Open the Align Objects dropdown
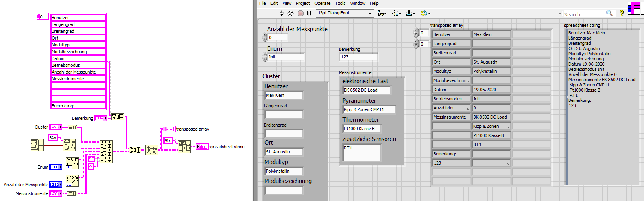 click(x=382, y=13)
